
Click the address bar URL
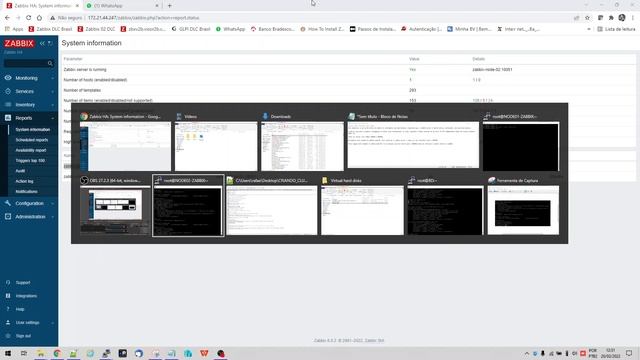click(144, 18)
